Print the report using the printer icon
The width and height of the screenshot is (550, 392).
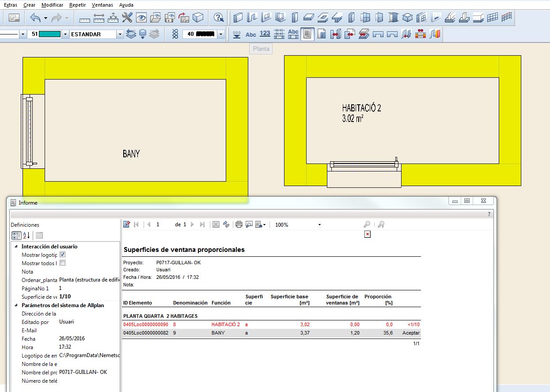click(239, 225)
